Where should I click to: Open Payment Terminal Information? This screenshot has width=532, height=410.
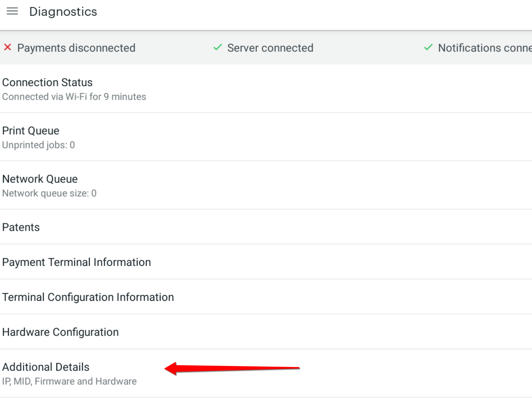click(76, 262)
